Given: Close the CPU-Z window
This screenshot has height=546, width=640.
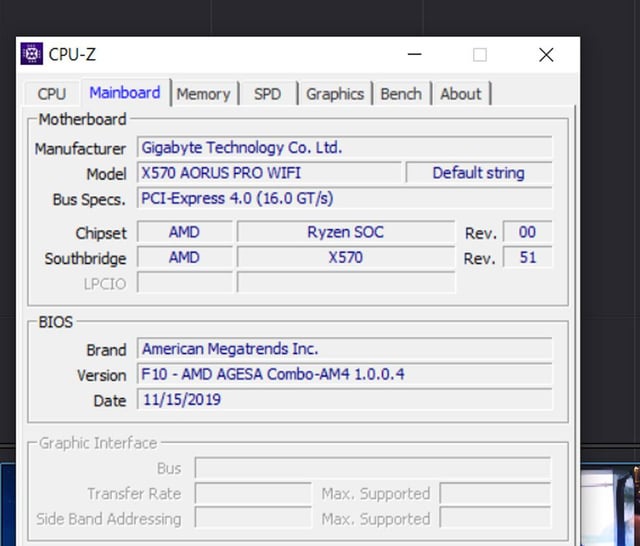Looking at the screenshot, I should coord(546,55).
